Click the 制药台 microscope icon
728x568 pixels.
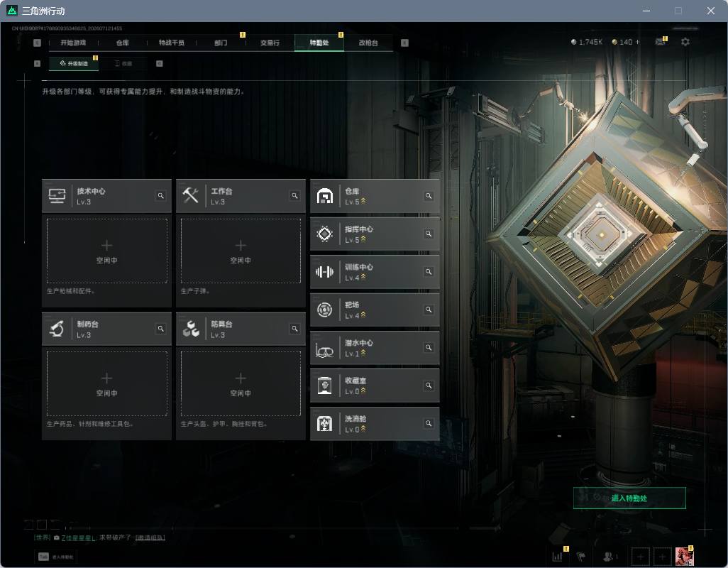coord(57,329)
